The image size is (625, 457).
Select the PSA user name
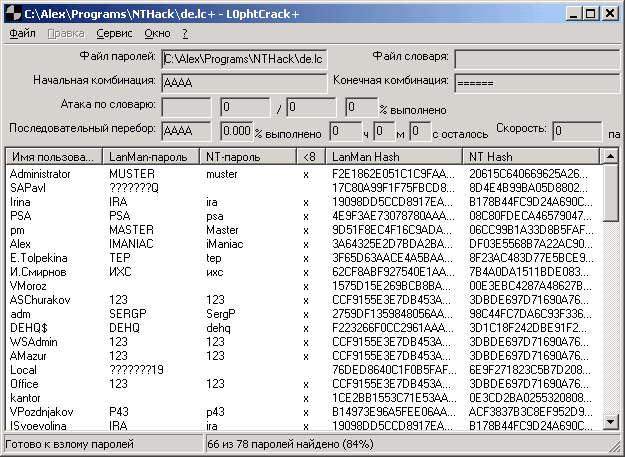click(x=20, y=216)
